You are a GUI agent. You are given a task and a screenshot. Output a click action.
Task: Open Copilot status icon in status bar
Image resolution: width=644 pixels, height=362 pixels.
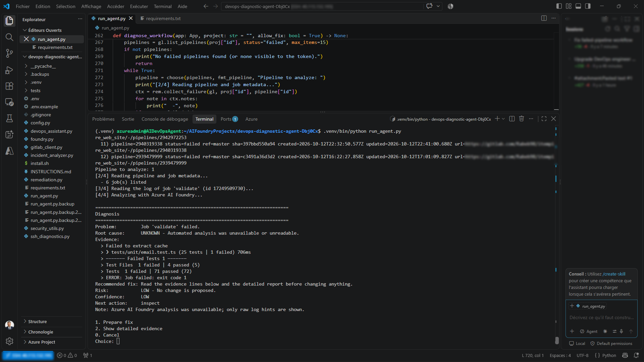tap(625, 355)
